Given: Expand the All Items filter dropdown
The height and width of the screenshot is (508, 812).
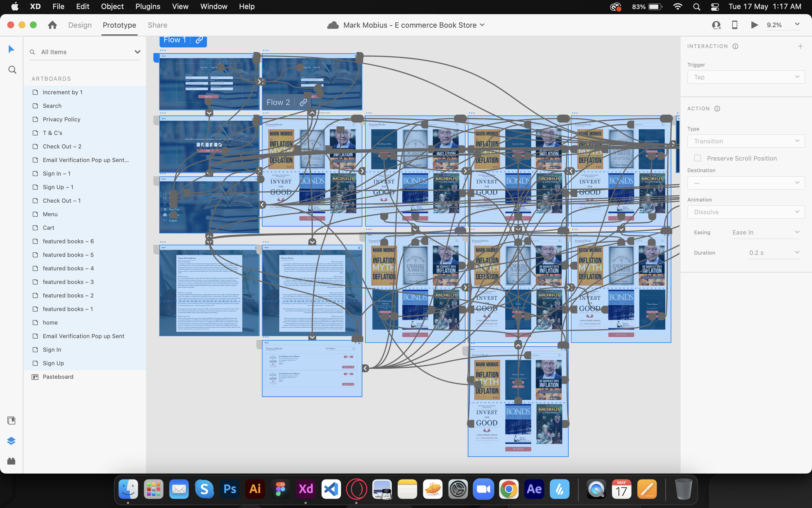Looking at the screenshot, I should pos(137,52).
